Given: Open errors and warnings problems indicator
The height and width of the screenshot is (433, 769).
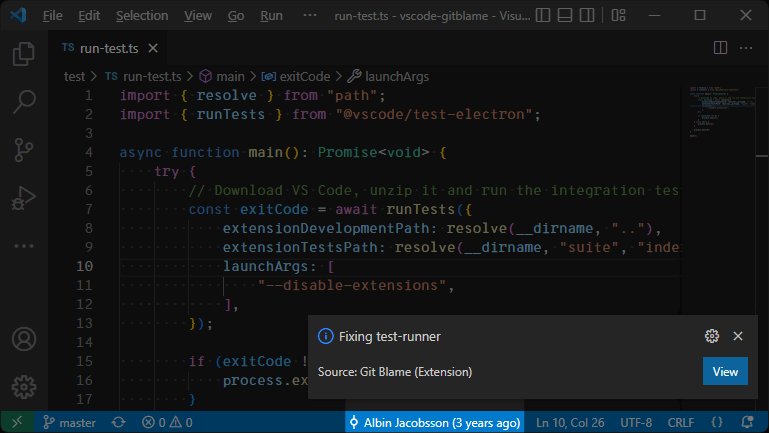Looking at the screenshot, I should (x=167, y=422).
